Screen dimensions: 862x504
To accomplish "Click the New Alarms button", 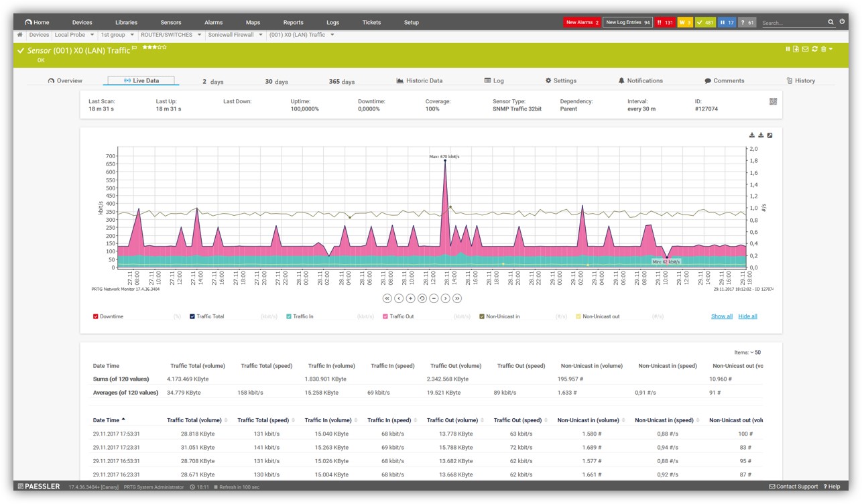I will [582, 22].
